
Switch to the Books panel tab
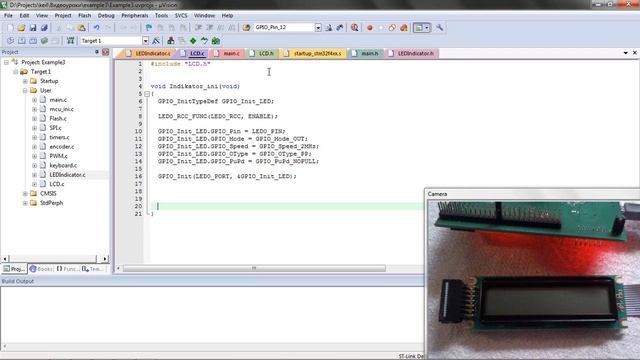(x=41, y=269)
